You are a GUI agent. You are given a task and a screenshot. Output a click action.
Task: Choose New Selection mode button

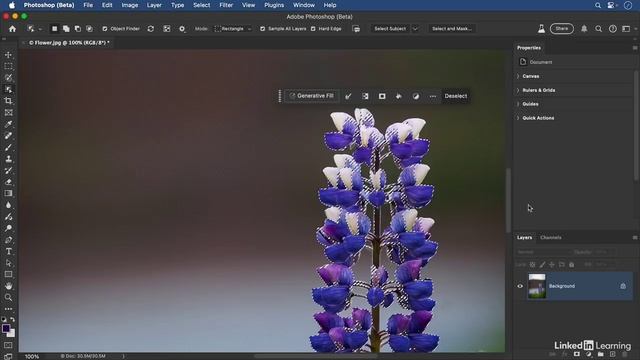coord(54,29)
